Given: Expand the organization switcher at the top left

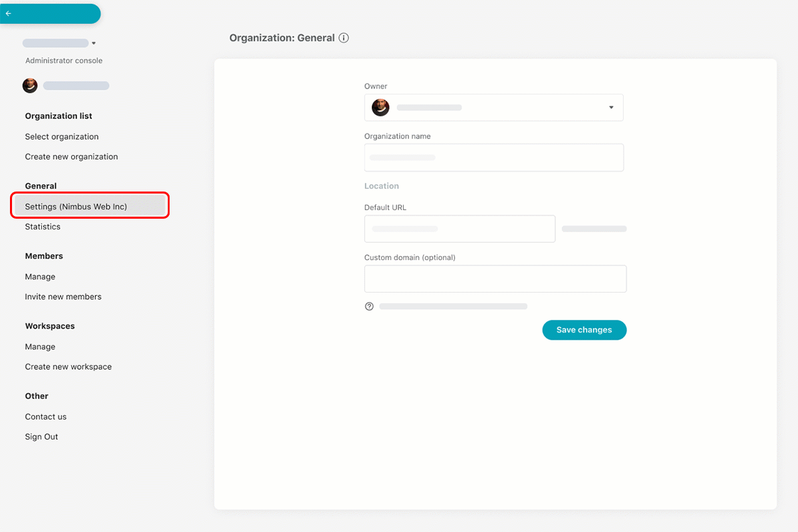Looking at the screenshot, I should (x=93, y=43).
